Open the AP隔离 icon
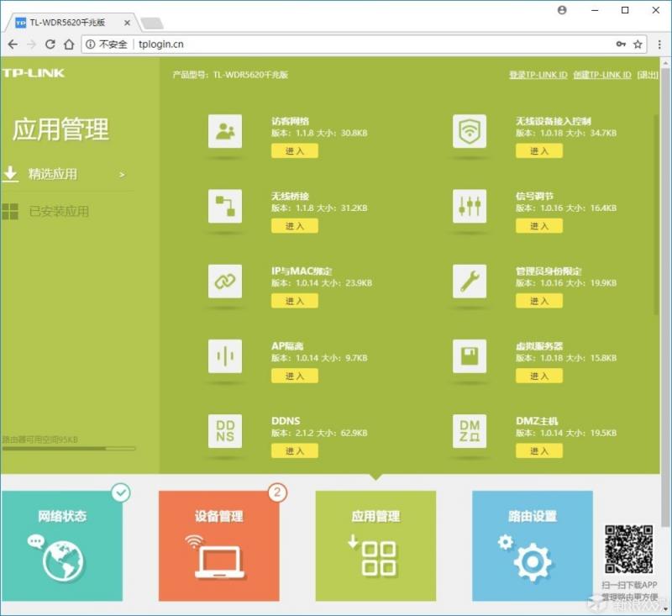 tap(225, 356)
